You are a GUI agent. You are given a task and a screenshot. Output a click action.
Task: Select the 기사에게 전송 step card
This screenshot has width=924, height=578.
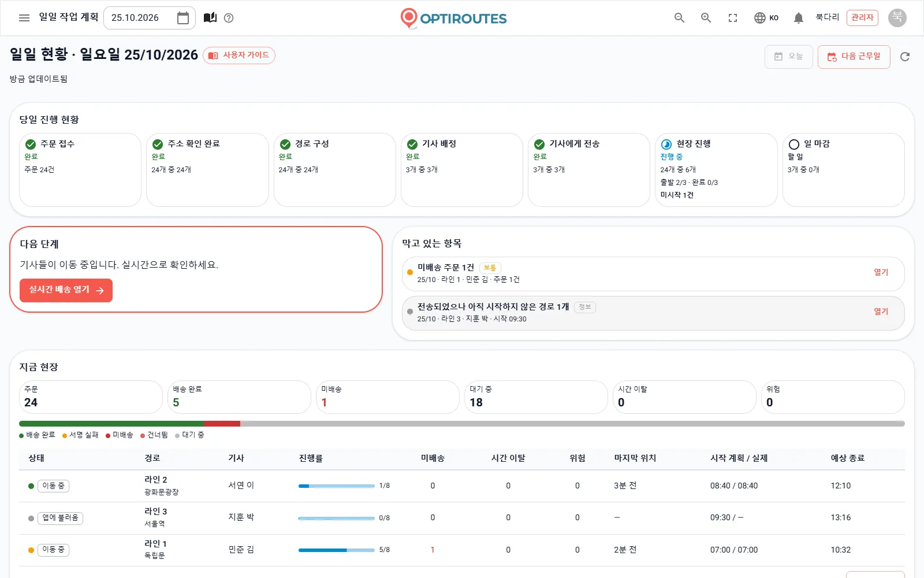pyautogui.click(x=589, y=170)
